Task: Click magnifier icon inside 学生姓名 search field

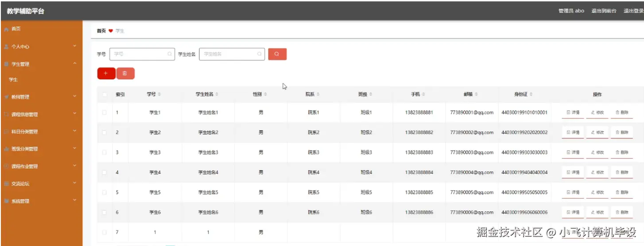Action: click(260, 54)
